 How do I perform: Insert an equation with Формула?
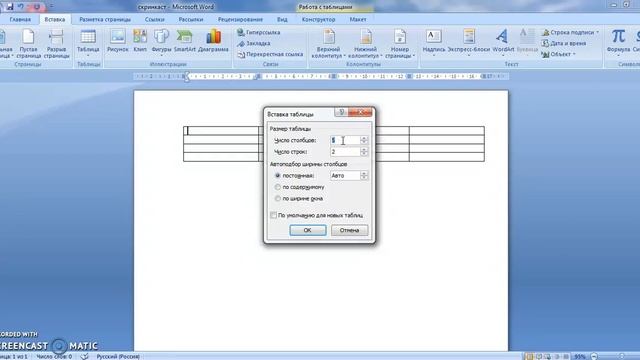618,41
